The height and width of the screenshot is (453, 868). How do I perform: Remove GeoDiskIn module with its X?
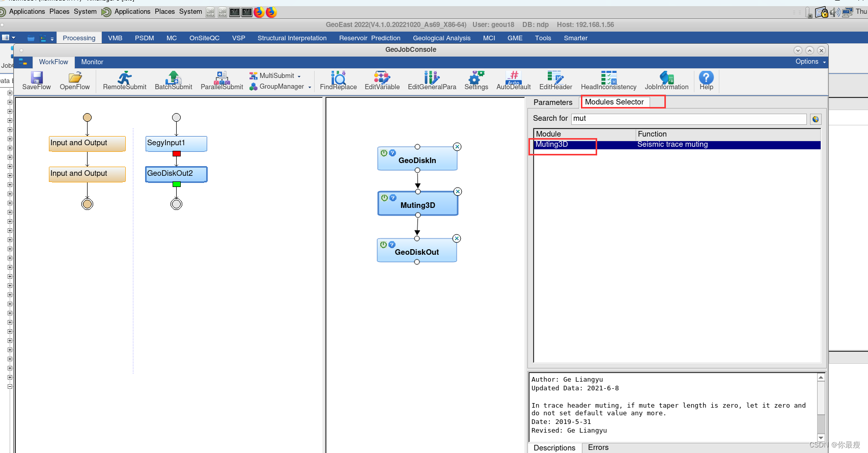(457, 147)
